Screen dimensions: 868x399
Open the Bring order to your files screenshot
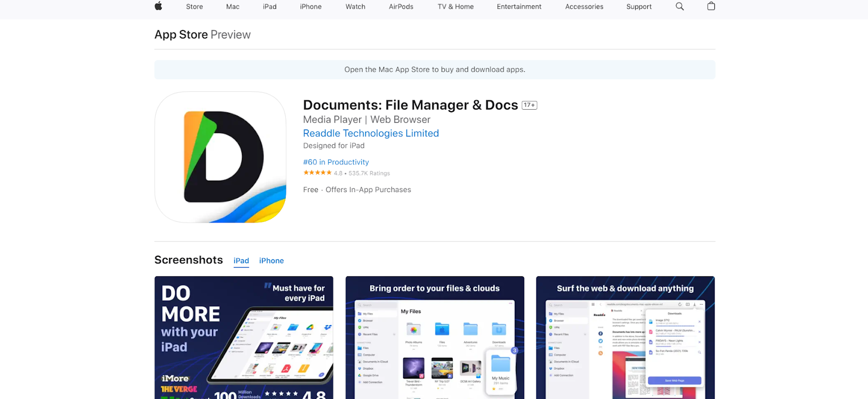click(435, 338)
